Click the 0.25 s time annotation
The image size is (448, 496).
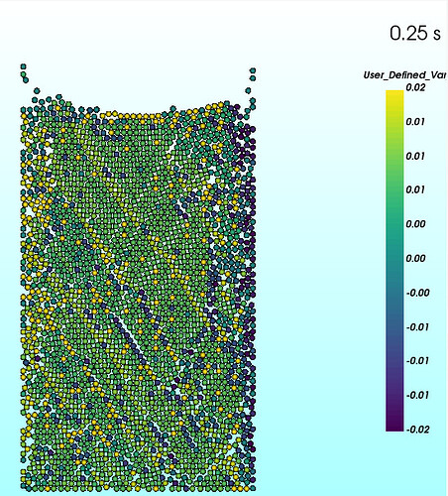click(415, 34)
